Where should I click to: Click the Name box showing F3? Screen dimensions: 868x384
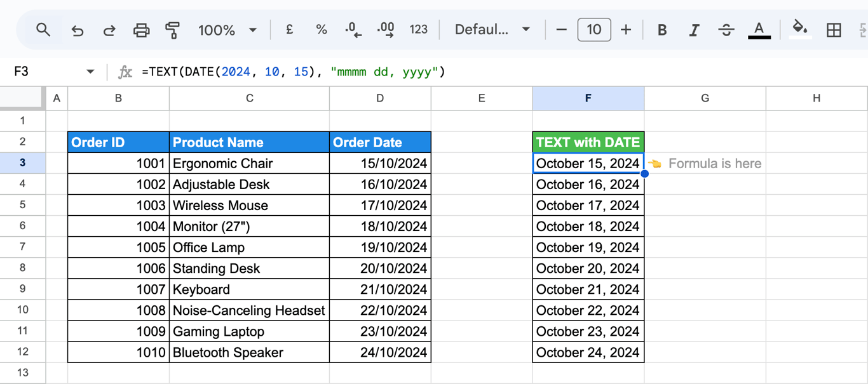44,72
